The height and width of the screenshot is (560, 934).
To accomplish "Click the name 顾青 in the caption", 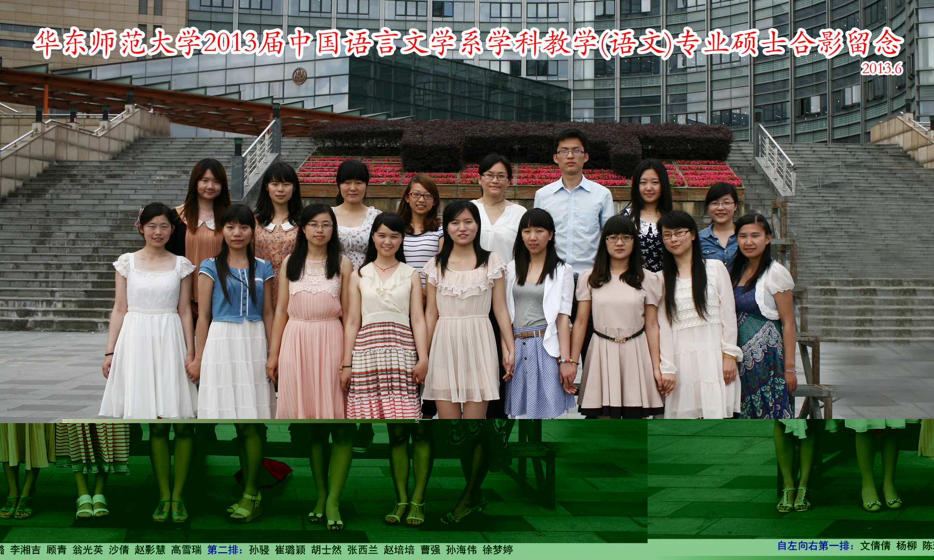I will pyautogui.click(x=57, y=550).
